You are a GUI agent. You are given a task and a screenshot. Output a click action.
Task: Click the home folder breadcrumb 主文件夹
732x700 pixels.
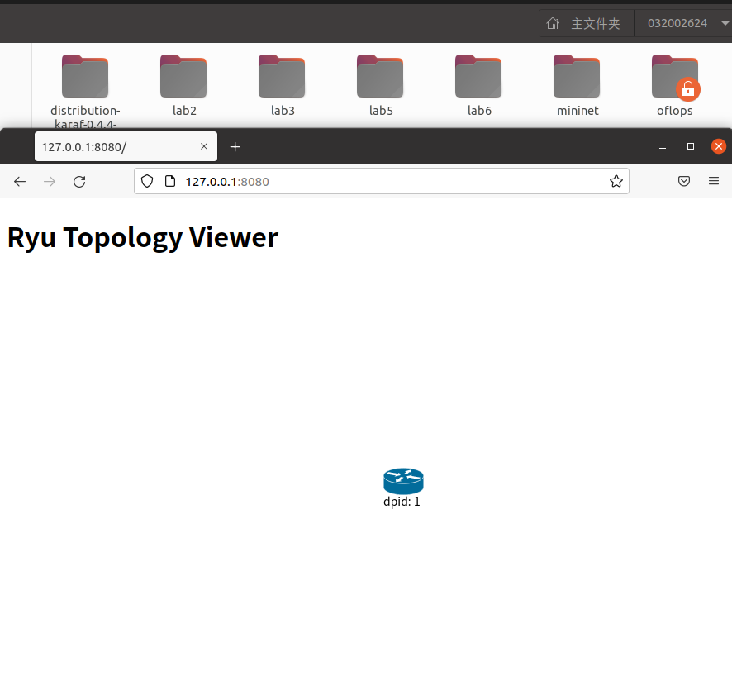[x=587, y=23]
